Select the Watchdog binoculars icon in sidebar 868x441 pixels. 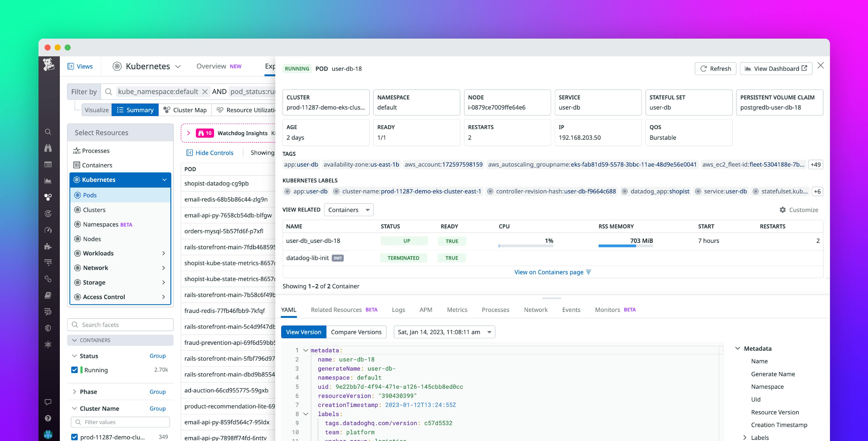(x=48, y=148)
